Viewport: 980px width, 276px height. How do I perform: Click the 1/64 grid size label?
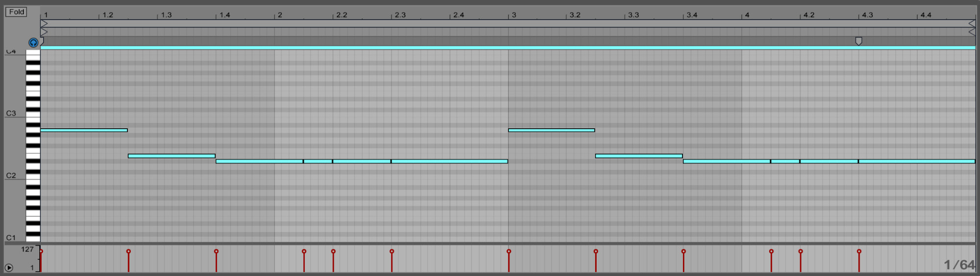(959, 265)
